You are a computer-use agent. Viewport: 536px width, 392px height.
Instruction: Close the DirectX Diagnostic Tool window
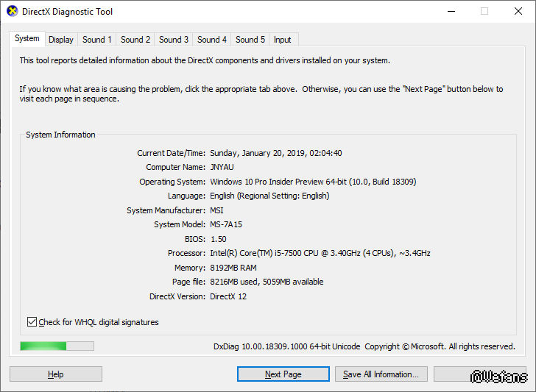[518, 11]
